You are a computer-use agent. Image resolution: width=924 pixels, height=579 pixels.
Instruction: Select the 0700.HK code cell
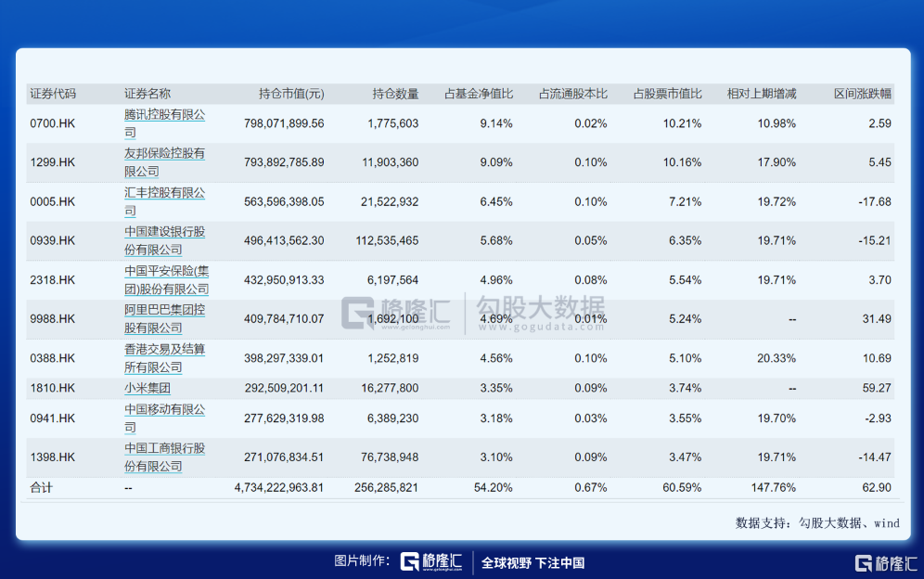point(53,123)
